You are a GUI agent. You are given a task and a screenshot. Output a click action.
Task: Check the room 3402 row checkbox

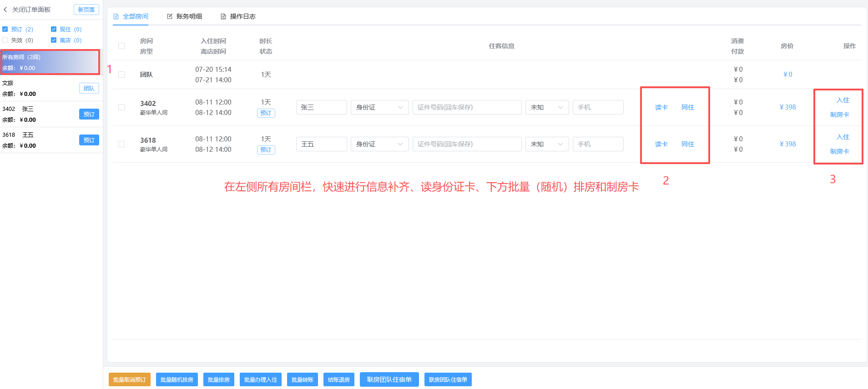point(121,107)
